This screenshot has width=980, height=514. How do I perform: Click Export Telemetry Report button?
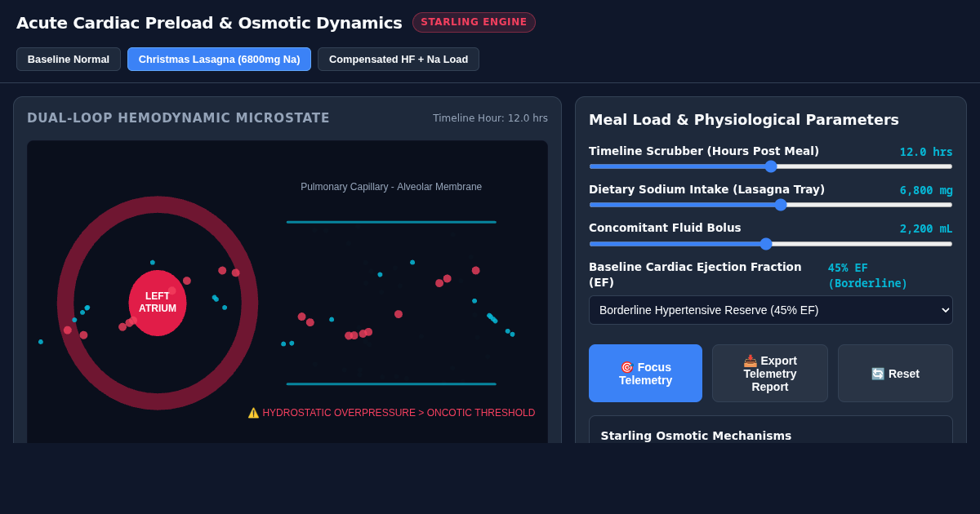[770, 374]
